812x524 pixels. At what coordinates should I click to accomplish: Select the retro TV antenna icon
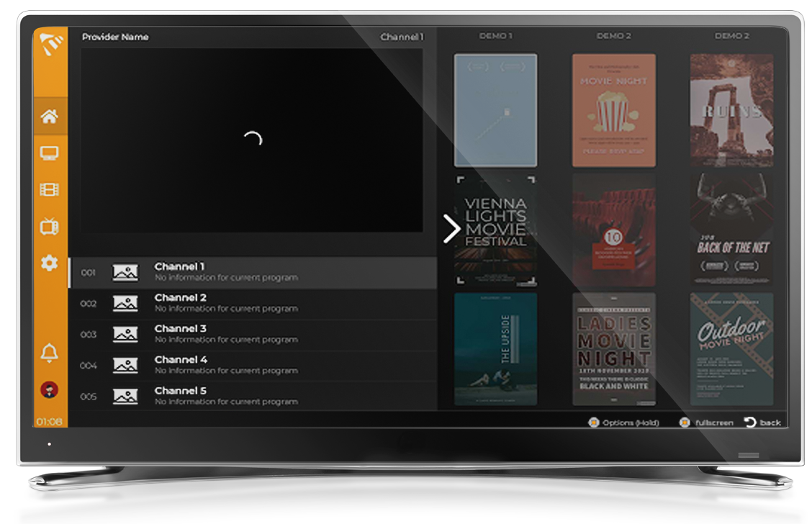(x=49, y=226)
